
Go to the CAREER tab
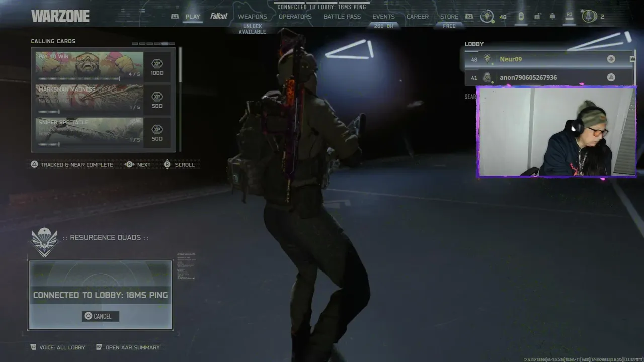(x=418, y=17)
